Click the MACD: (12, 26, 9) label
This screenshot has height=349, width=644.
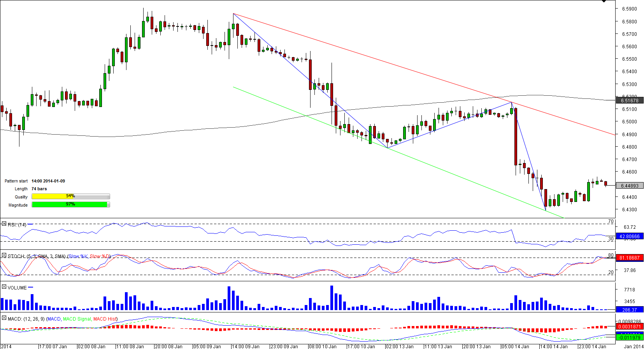tap(26, 319)
